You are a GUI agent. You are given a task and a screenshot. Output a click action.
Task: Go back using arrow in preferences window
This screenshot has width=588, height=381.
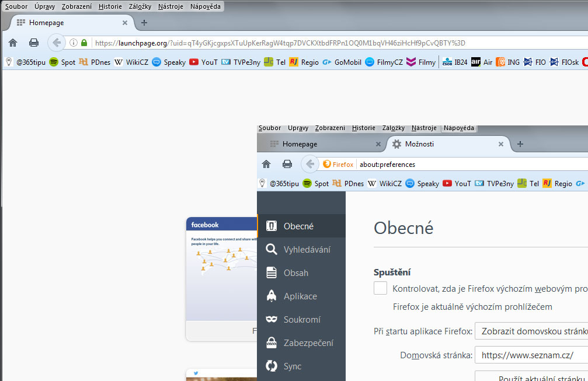click(x=310, y=164)
